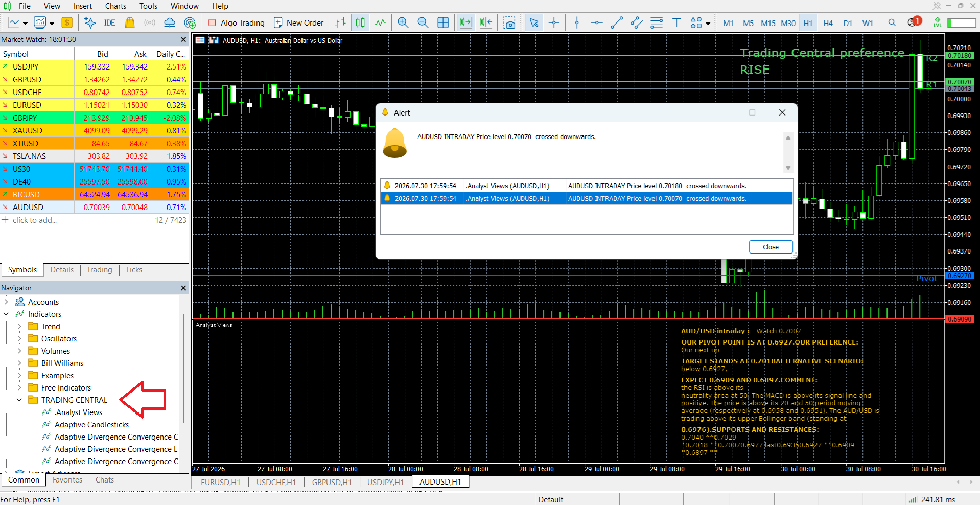Toggle Algo Trading on or off

[x=237, y=22]
